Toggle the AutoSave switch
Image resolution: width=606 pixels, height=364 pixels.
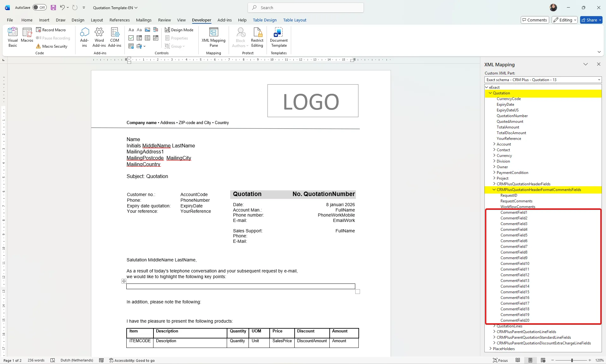point(39,8)
